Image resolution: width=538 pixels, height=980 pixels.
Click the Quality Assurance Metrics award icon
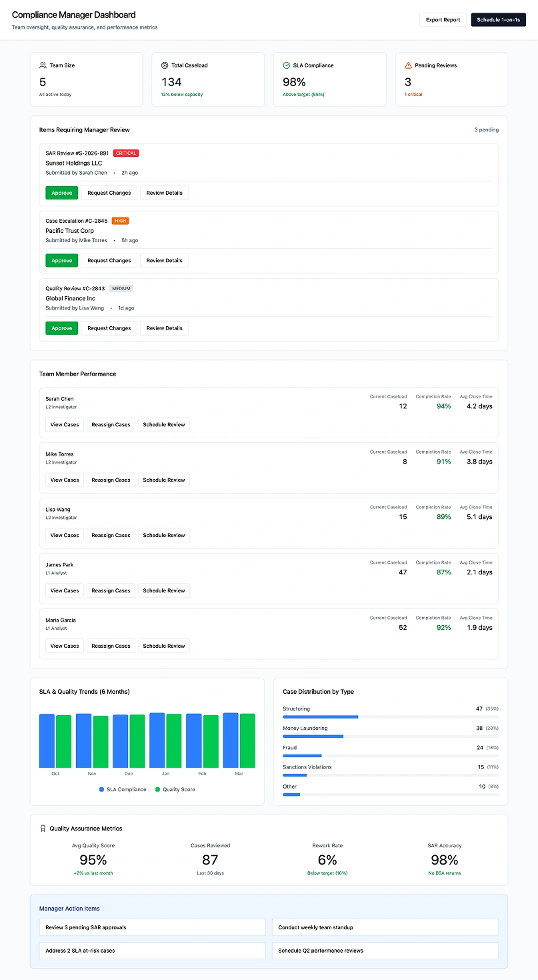[x=43, y=829]
